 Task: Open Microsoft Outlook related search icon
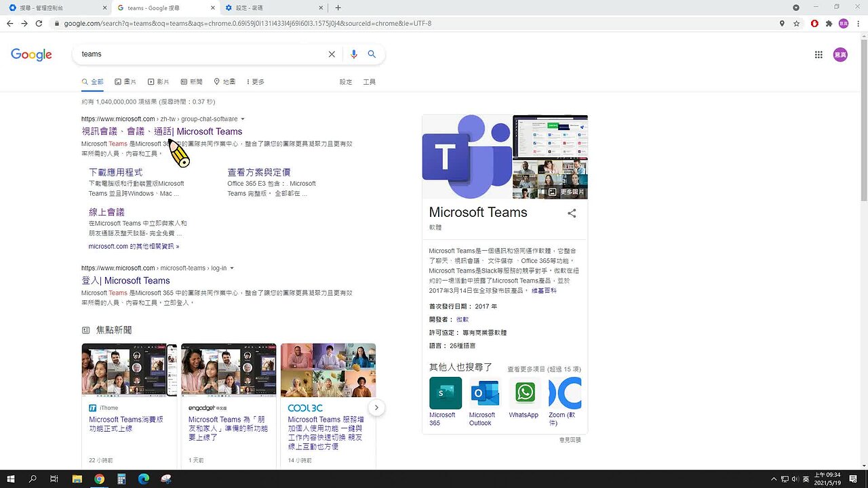click(x=485, y=393)
